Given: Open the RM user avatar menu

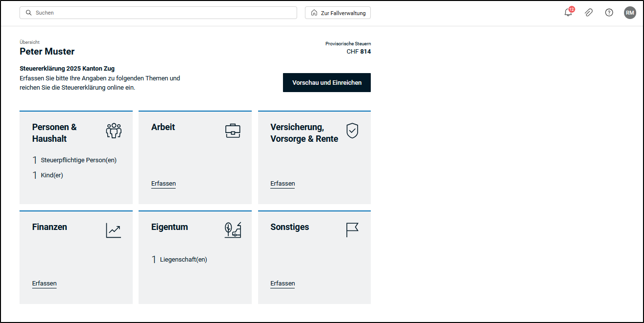Looking at the screenshot, I should tap(630, 13).
